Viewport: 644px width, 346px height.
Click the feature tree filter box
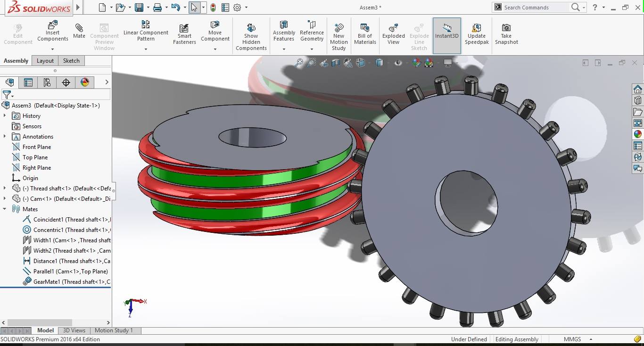60,95
